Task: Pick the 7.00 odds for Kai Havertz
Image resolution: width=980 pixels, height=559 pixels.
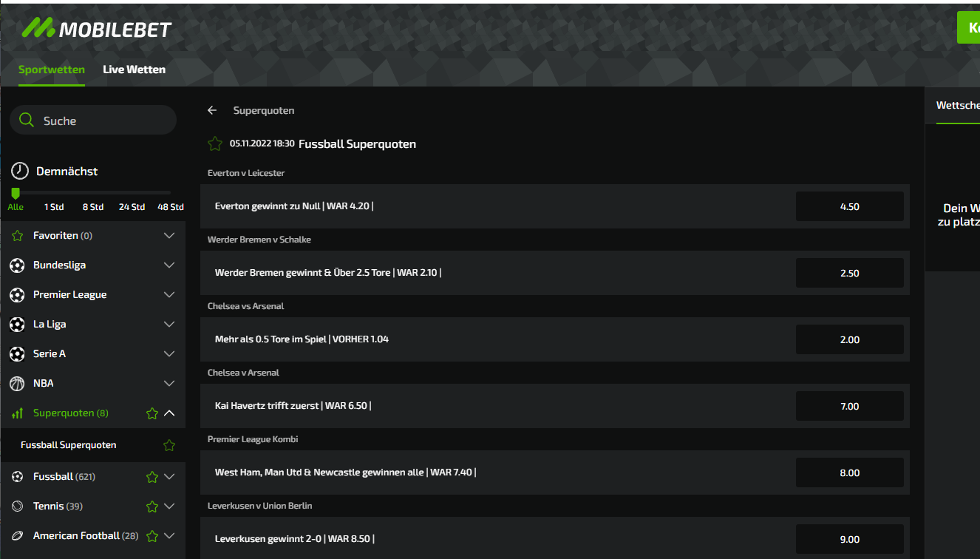Action: (849, 406)
